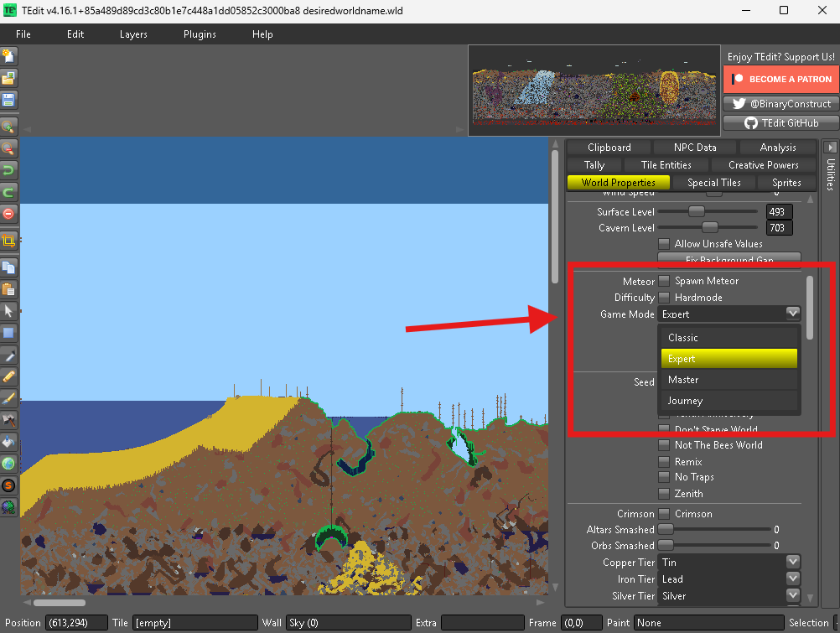Open the Layers menu
The image size is (840, 633).
(133, 34)
